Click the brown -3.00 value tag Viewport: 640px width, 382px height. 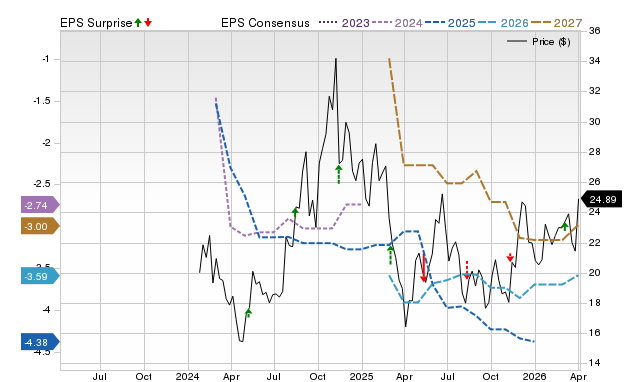click(40, 226)
